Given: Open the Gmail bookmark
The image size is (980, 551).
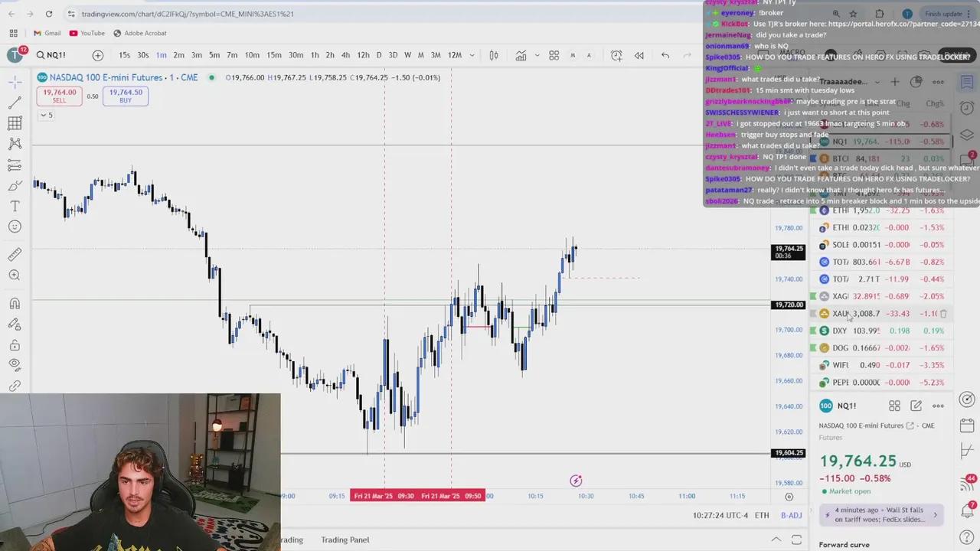Looking at the screenshot, I should coord(47,33).
